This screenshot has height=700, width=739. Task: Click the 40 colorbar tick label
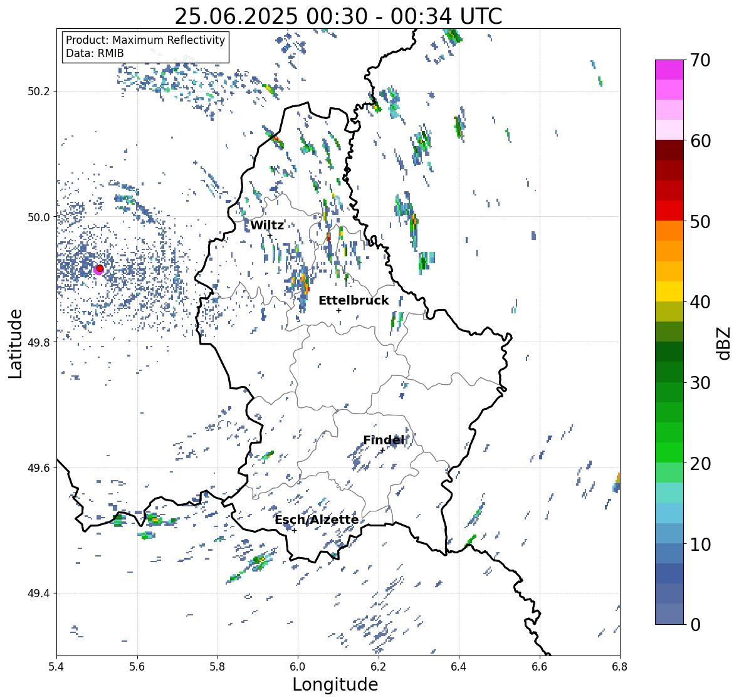tap(700, 302)
